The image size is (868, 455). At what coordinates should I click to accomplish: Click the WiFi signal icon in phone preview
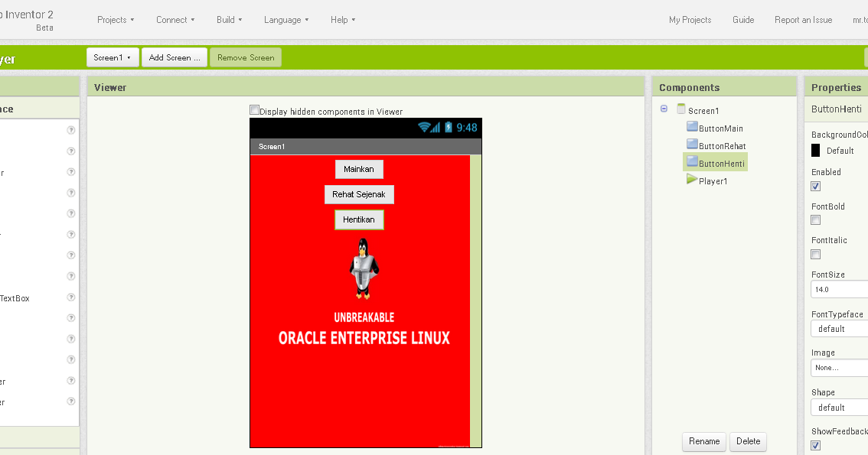(425, 127)
